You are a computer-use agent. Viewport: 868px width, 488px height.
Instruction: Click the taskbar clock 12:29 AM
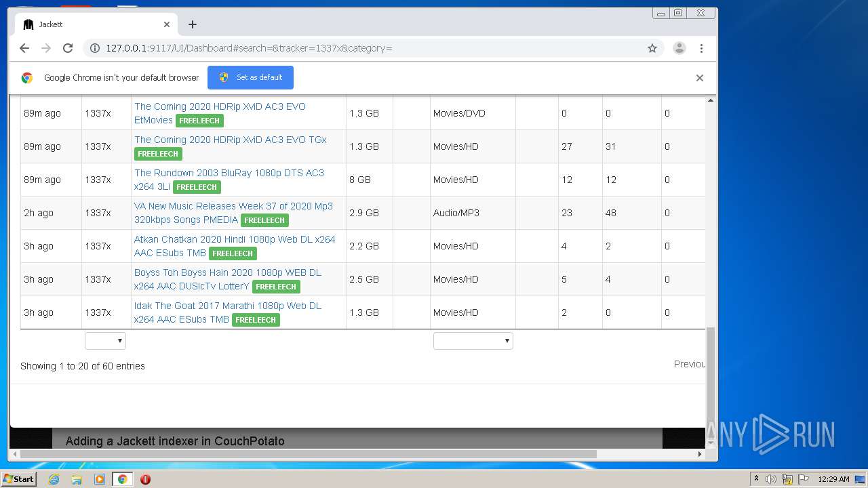(x=833, y=479)
